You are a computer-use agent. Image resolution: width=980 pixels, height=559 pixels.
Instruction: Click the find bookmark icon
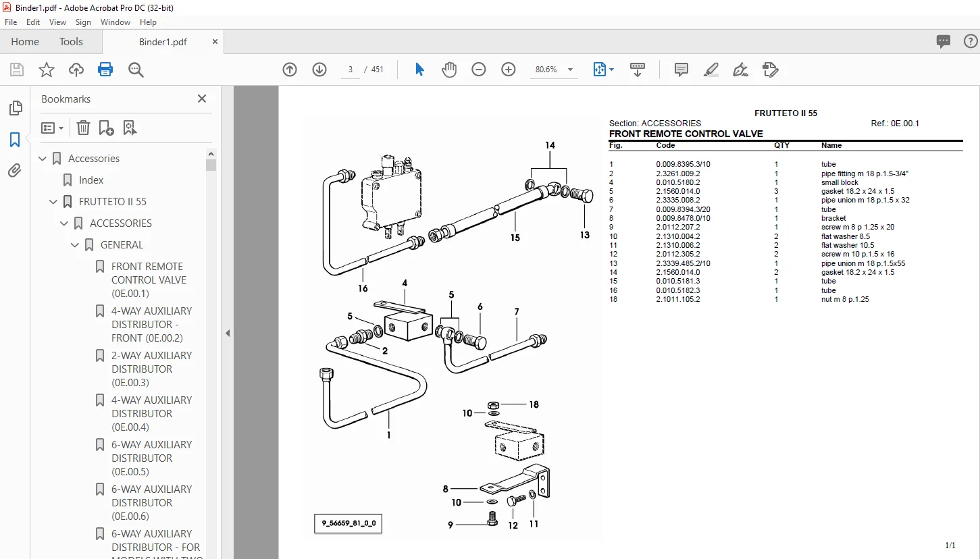coord(130,128)
